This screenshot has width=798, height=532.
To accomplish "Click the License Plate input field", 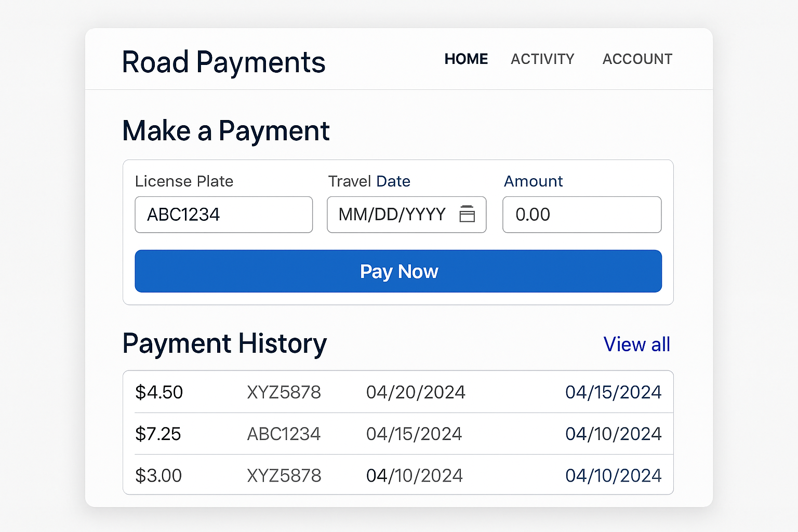I will pos(223,215).
